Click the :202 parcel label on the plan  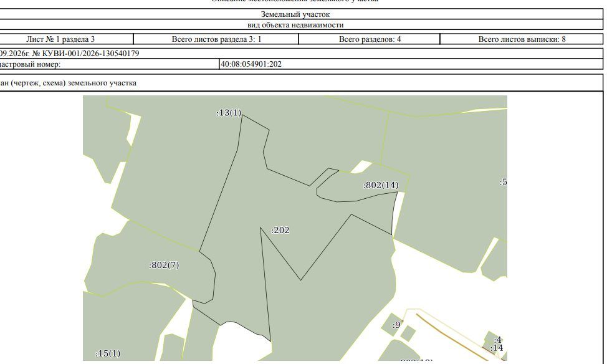coord(280,230)
